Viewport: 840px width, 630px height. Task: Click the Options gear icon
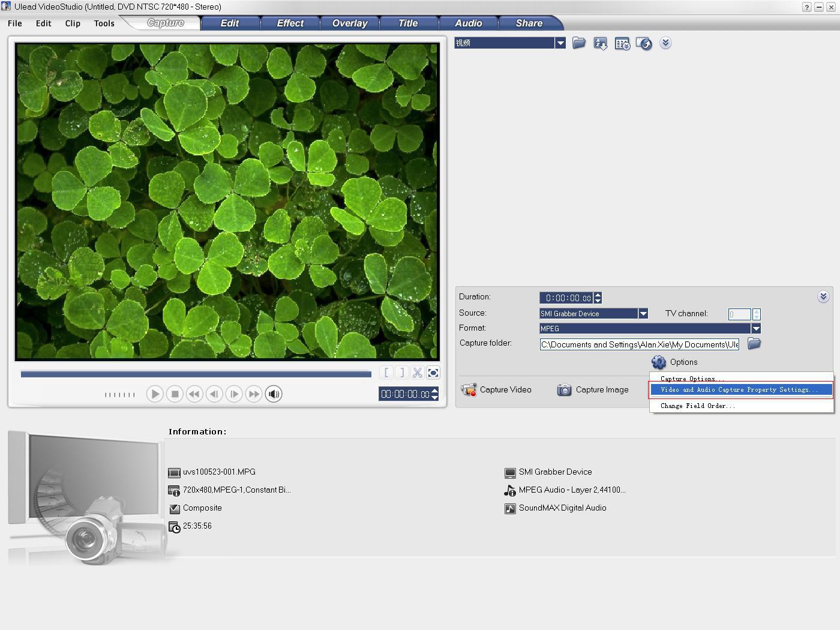tap(659, 362)
